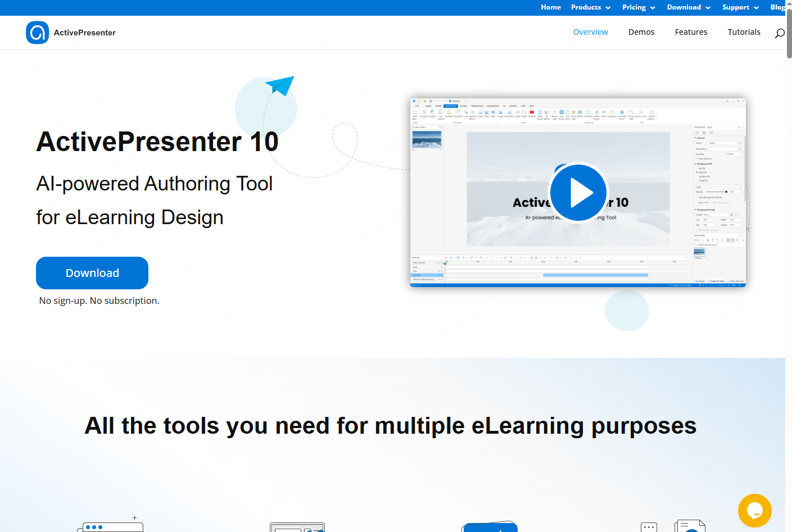Image resolution: width=792 pixels, height=532 pixels.
Task: Expand the Support dropdown menu
Action: tap(740, 7)
